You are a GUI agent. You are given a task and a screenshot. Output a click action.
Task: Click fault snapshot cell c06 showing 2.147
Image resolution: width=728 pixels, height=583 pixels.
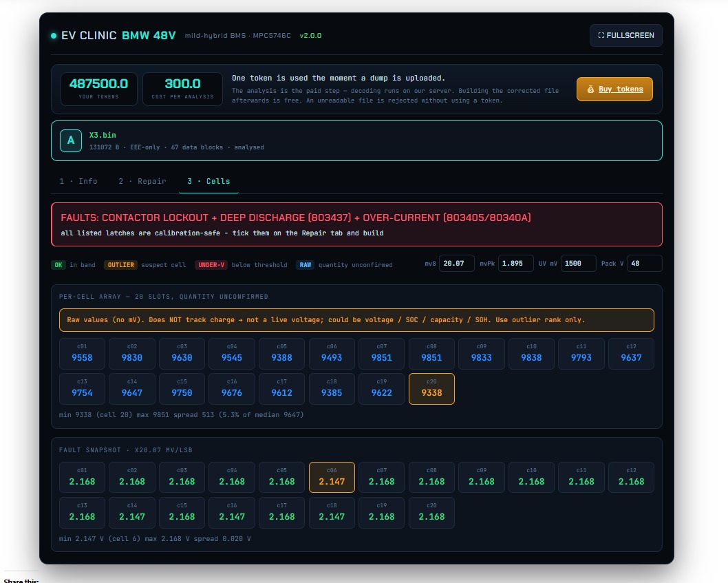[332, 478]
